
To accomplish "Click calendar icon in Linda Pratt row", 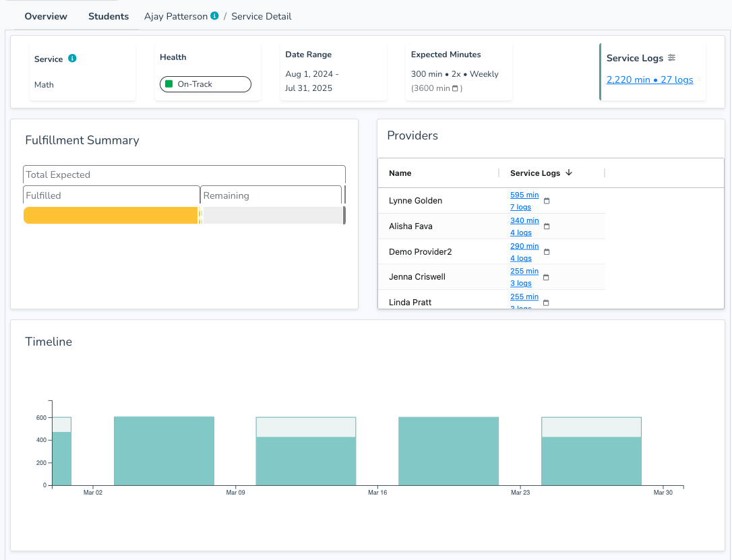I will 546,303.
